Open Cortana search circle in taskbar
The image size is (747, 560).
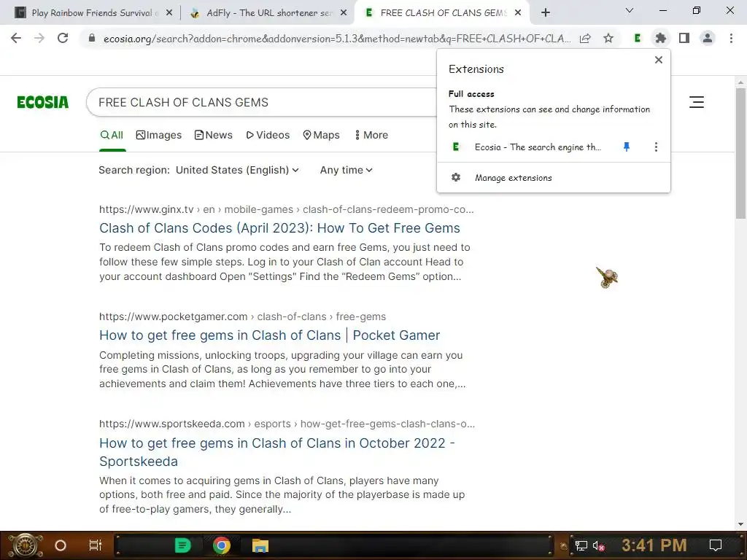click(61, 545)
